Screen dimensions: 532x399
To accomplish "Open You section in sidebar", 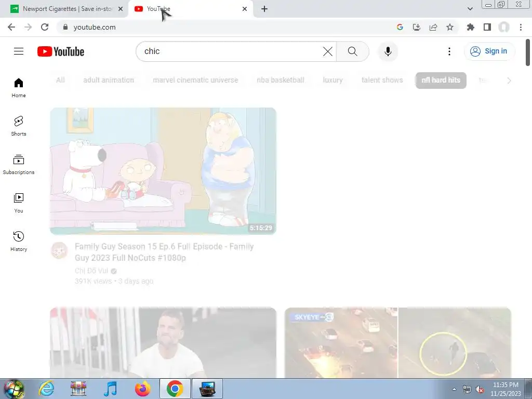I will [x=19, y=203].
